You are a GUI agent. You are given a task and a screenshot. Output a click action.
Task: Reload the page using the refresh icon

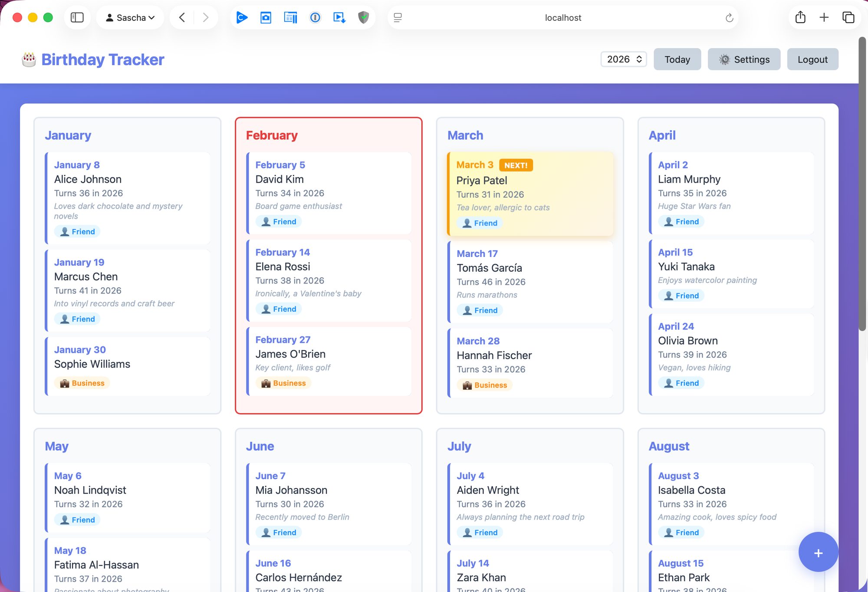pyautogui.click(x=729, y=17)
